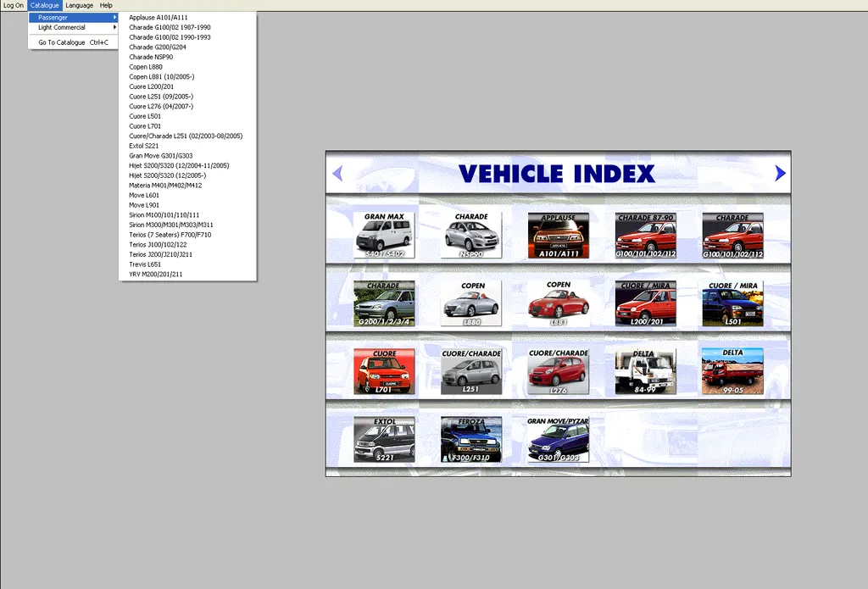The image size is (868, 589).
Task: Expand the Light Commercial submenu
Action: 74,28
